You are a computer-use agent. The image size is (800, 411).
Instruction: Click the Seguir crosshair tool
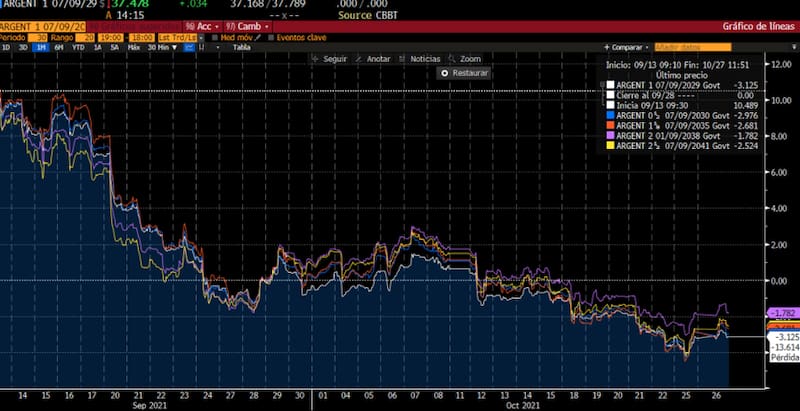[333, 59]
